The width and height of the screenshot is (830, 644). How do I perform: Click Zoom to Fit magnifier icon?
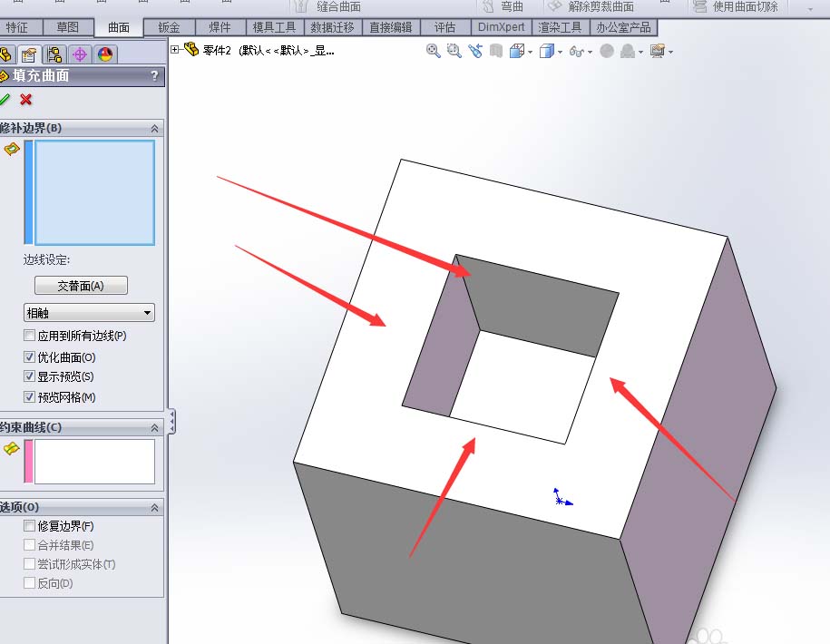(433, 51)
